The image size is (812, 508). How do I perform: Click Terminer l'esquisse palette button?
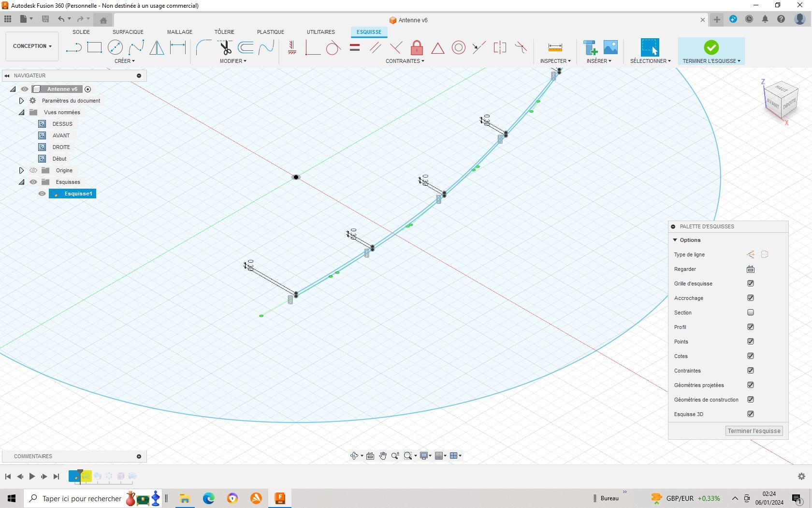tap(754, 431)
